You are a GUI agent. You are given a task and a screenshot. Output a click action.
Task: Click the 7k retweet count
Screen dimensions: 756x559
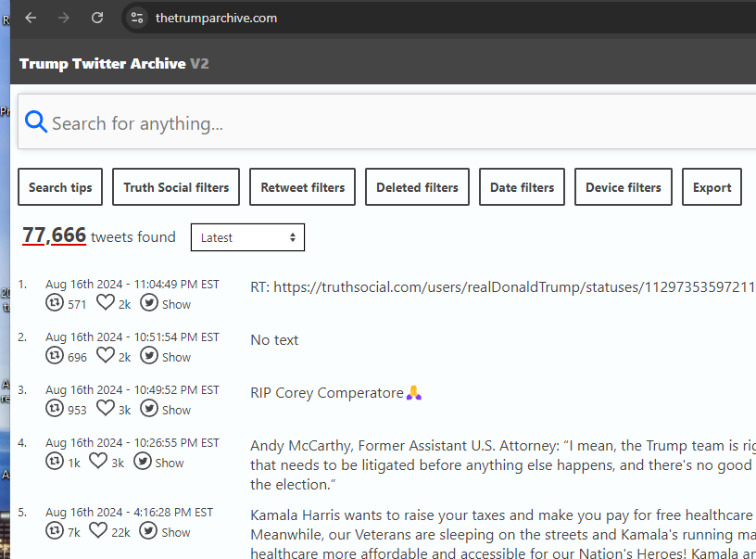[x=74, y=532]
